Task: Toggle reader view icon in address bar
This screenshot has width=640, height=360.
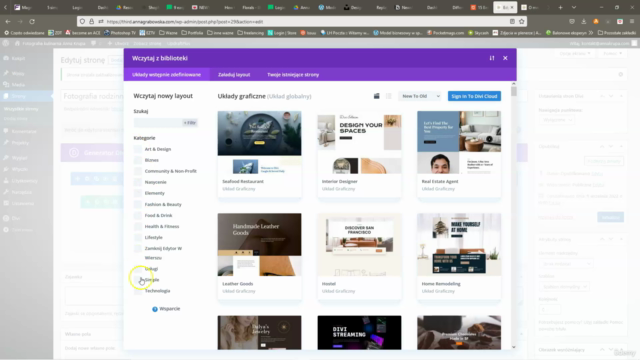Action: coord(512,22)
